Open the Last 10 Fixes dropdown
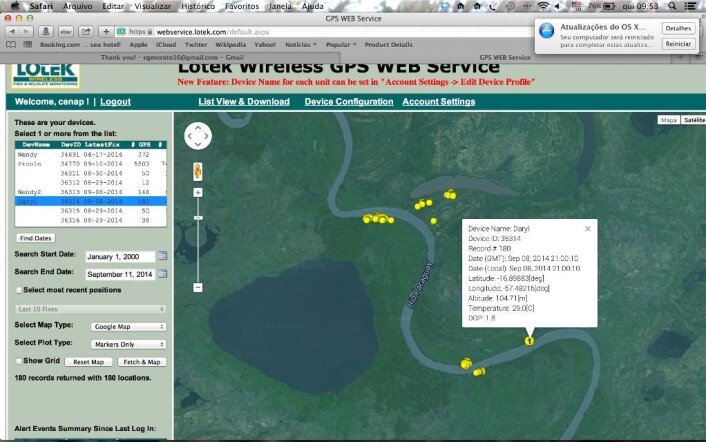The width and height of the screenshot is (706, 442). point(91,309)
